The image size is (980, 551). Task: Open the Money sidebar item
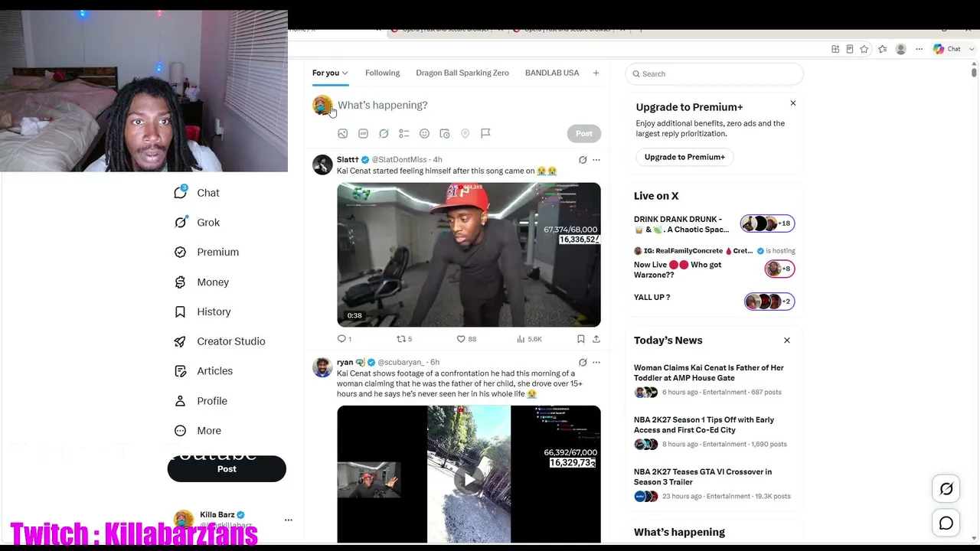pyautogui.click(x=201, y=282)
